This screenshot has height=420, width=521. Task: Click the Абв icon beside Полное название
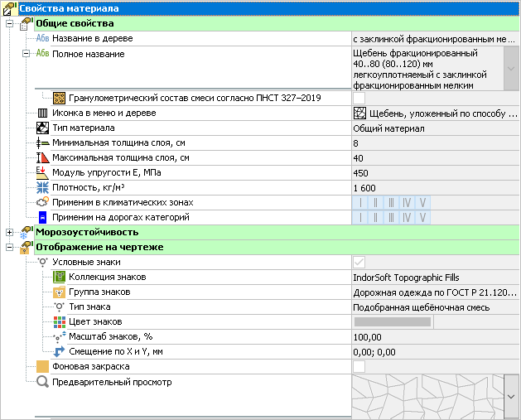point(42,54)
